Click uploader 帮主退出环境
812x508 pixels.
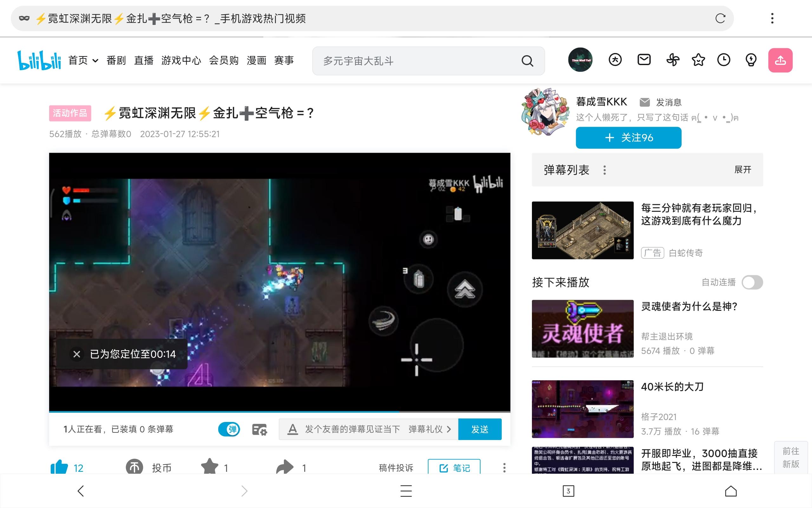(667, 336)
